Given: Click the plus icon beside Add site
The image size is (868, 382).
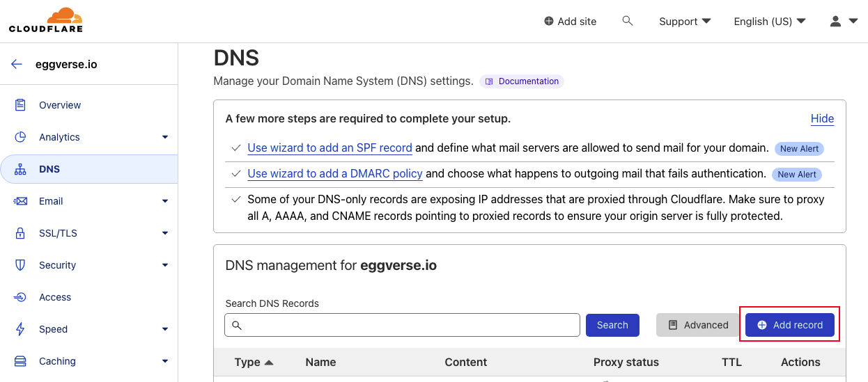Looking at the screenshot, I should click(x=549, y=22).
